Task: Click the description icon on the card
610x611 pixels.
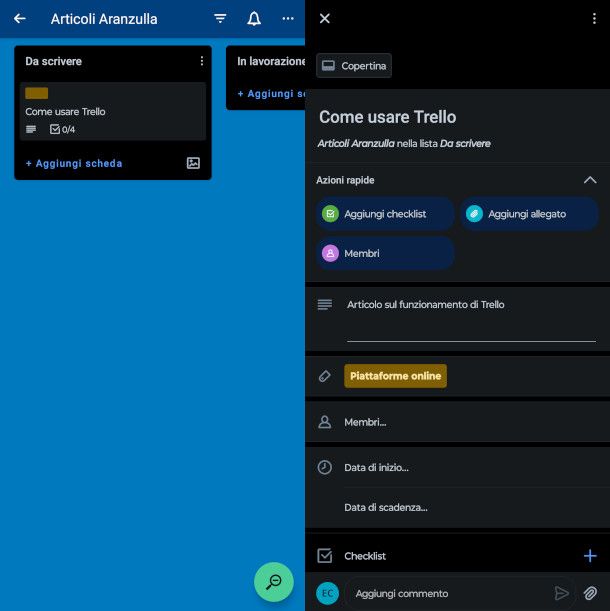Action: pyautogui.click(x=31, y=129)
